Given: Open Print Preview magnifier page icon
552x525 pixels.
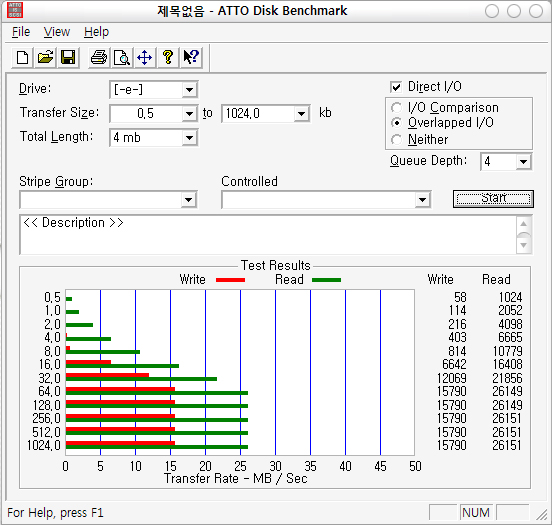Looking at the screenshot, I should [122, 57].
